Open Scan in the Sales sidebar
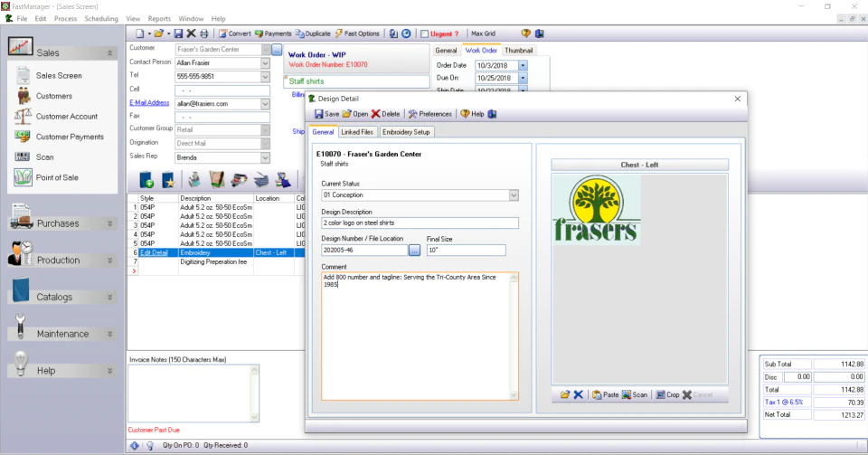The image size is (868, 455). click(45, 157)
